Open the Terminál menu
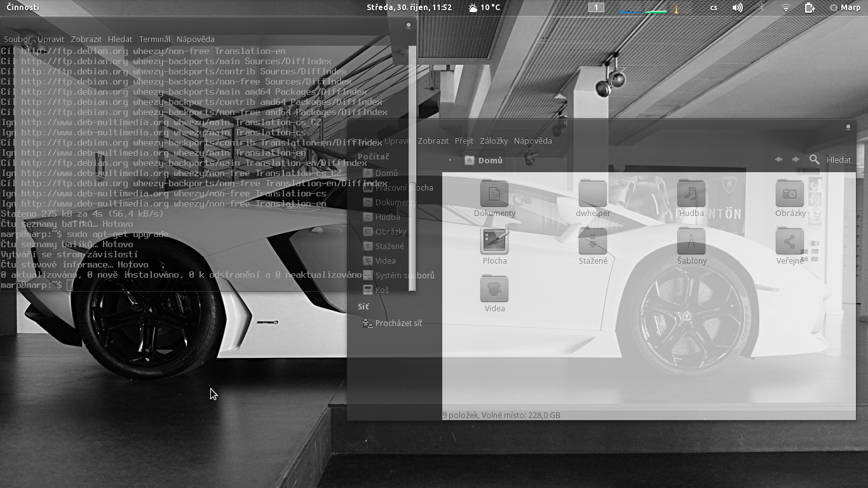This screenshot has width=868, height=488. [x=154, y=39]
